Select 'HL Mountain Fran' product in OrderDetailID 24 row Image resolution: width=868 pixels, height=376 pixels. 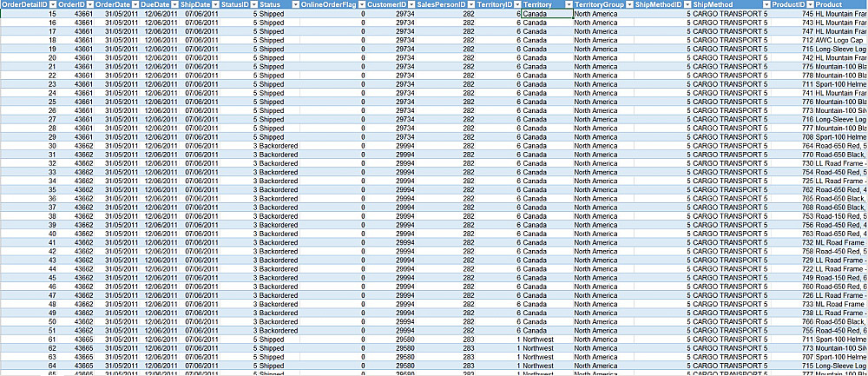coord(841,93)
